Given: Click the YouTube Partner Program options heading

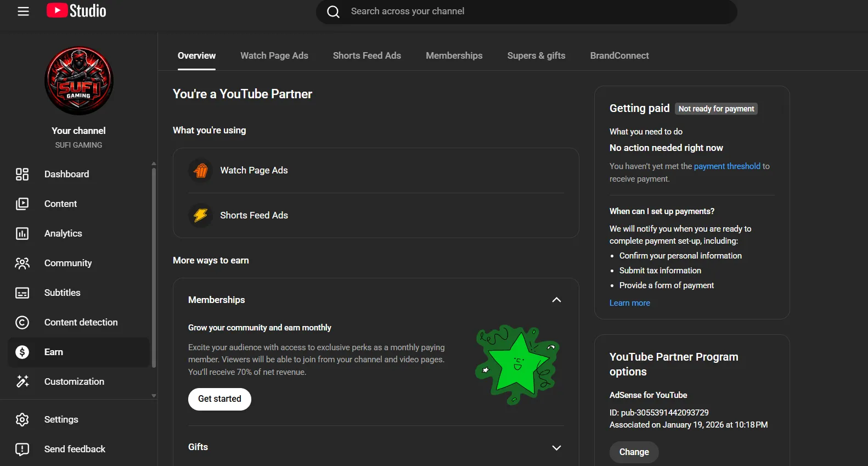Looking at the screenshot, I should 674,364.
